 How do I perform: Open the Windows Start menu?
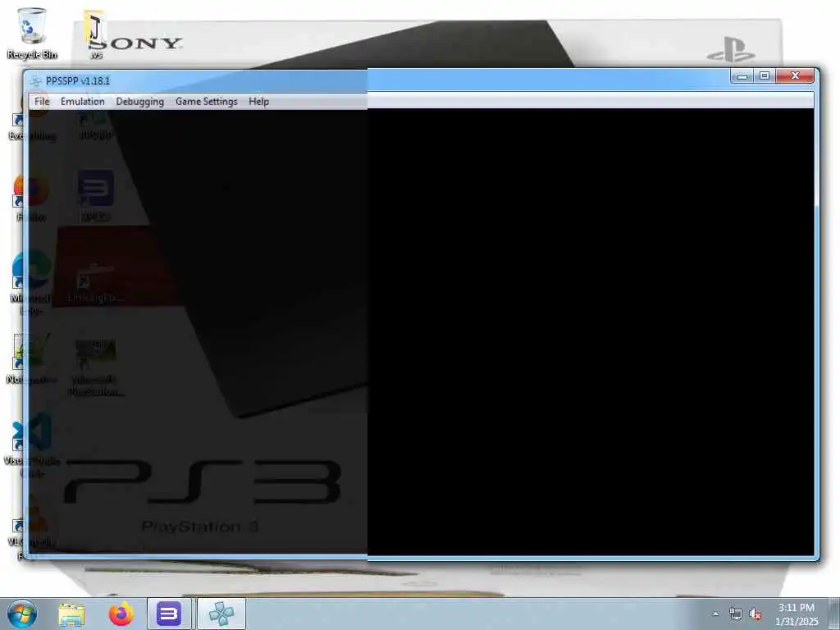[21, 614]
